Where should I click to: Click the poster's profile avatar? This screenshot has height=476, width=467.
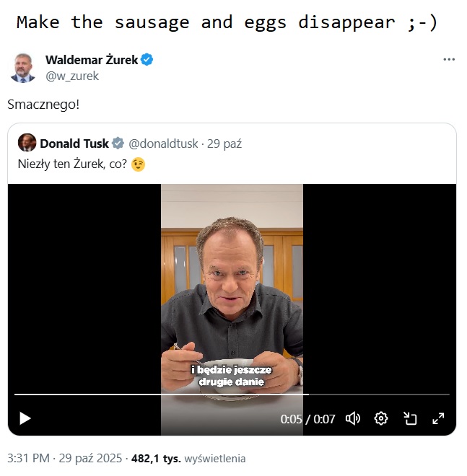point(22,68)
